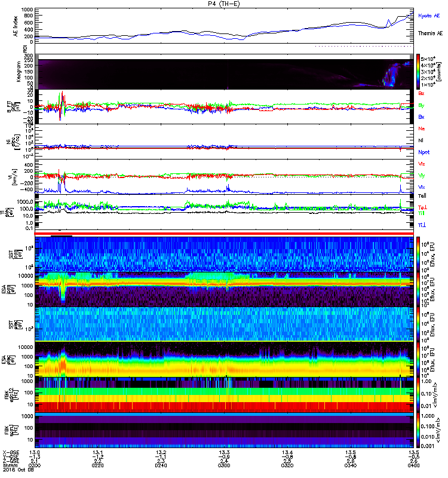Click the "hhmm" row label

[10, 465]
